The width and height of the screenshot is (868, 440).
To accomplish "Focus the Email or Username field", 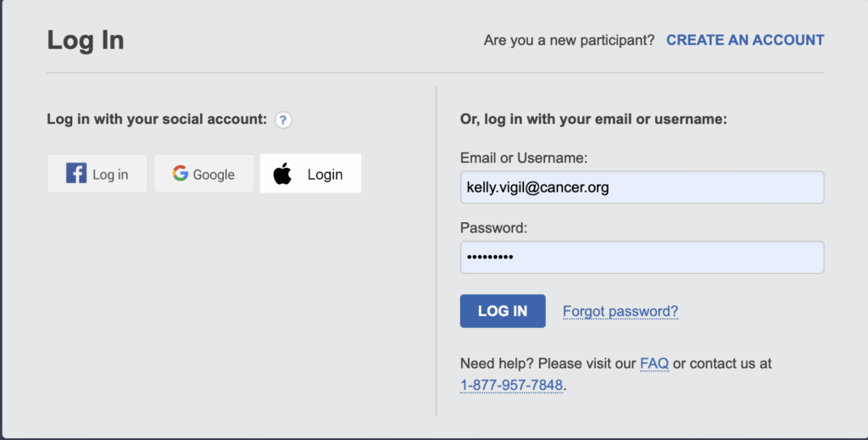I will [x=642, y=187].
